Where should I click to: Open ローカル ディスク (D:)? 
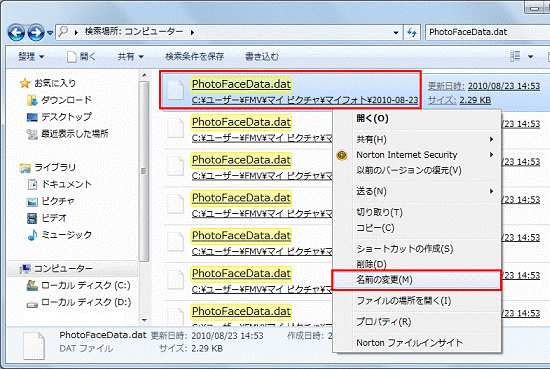click(x=79, y=302)
